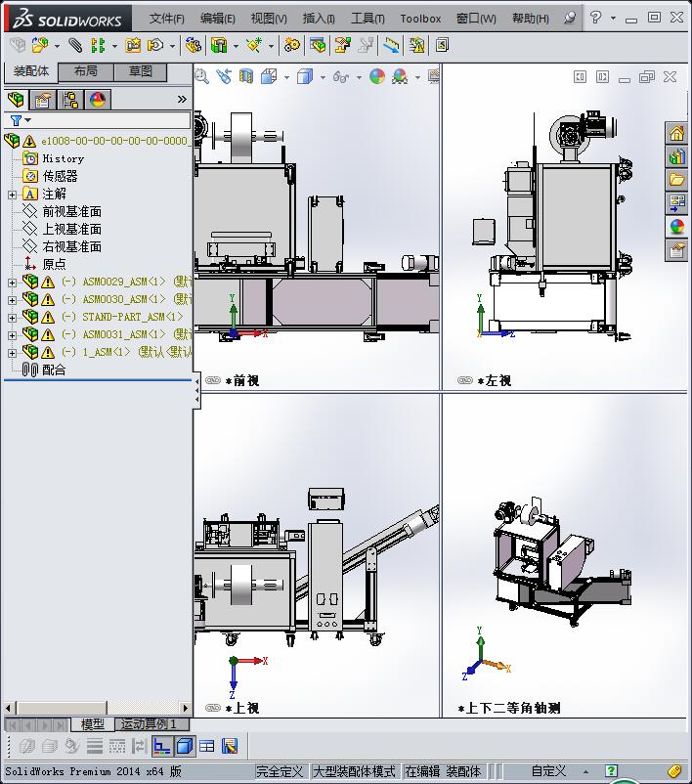Screen dimensions: 692x784
Task: Click the View Orientation icon
Action: click(269, 76)
